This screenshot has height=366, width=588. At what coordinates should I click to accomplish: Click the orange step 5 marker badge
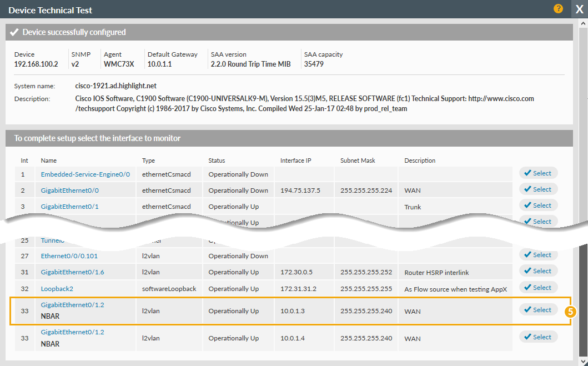[569, 312]
